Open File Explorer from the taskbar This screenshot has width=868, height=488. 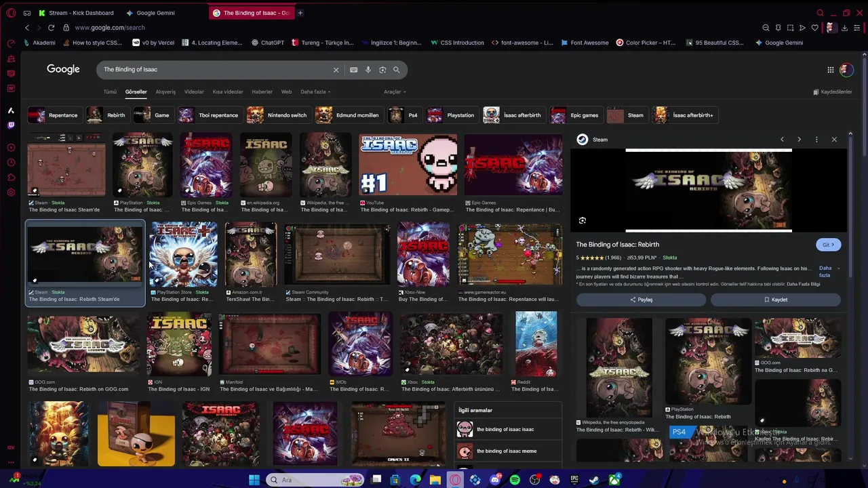pyautogui.click(x=435, y=480)
